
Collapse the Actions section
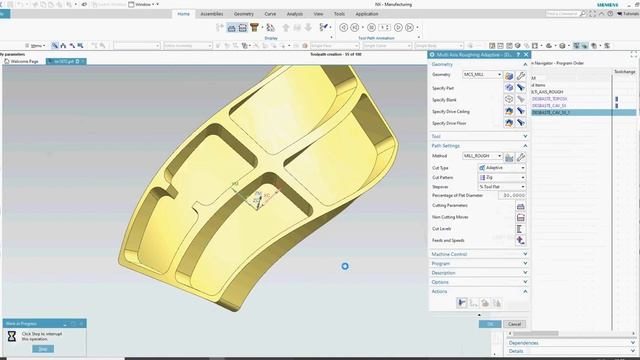525,291
